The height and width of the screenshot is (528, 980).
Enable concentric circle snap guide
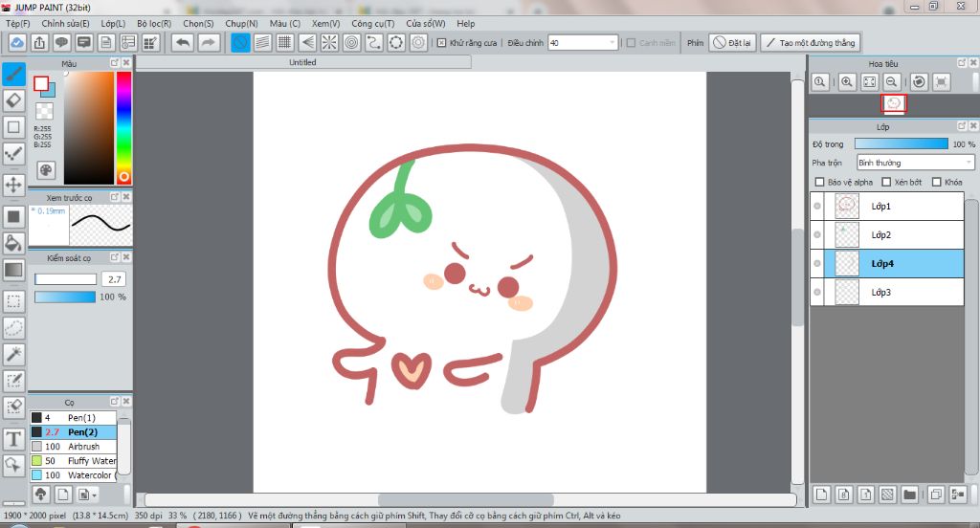click(x=352, y=42)
